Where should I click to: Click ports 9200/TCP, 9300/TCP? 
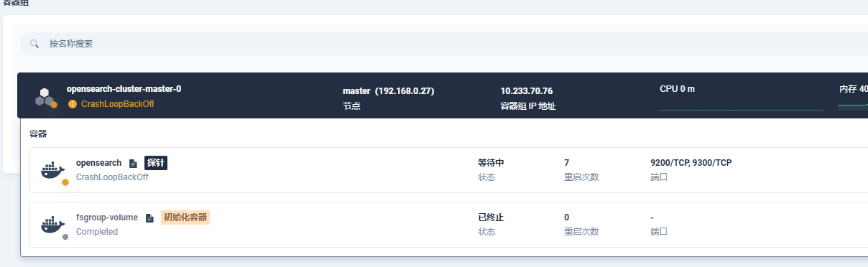click(x=691, y=163)
